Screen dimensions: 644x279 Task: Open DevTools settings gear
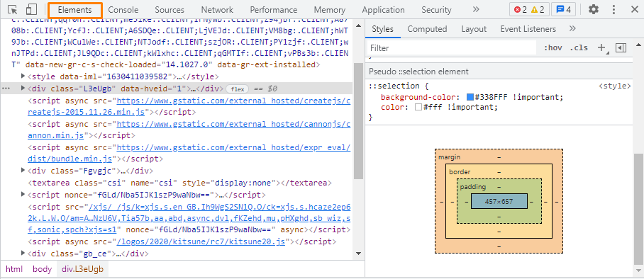click(x=593, y=10)
